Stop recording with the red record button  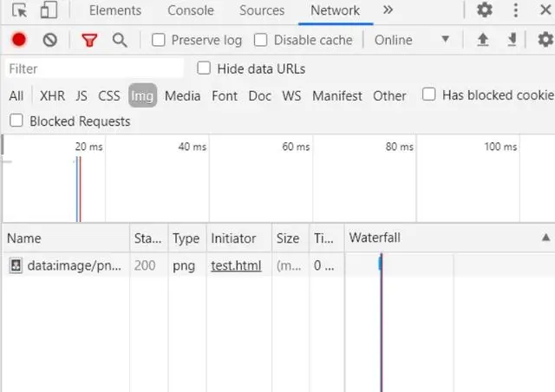tap(19, 40)
